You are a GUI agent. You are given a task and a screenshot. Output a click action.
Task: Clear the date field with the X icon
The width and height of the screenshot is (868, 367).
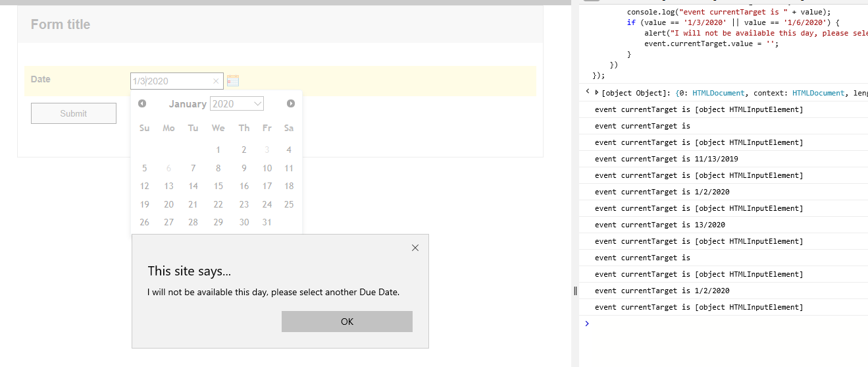[x=216, y=81]
